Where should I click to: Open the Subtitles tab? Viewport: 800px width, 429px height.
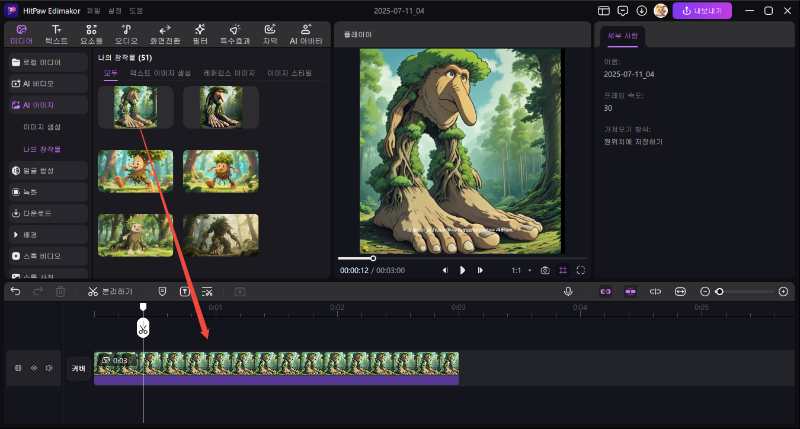point(270,35)
